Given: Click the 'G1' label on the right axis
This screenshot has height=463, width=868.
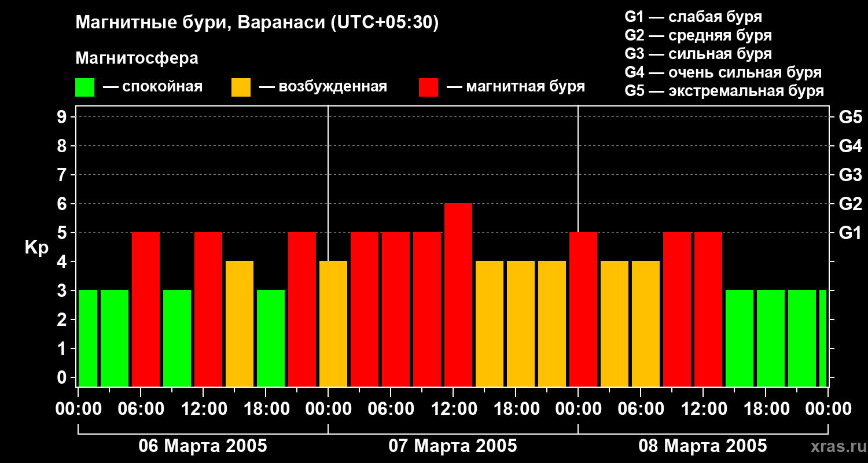Looking at the screenshot, I should coord(850,233).
